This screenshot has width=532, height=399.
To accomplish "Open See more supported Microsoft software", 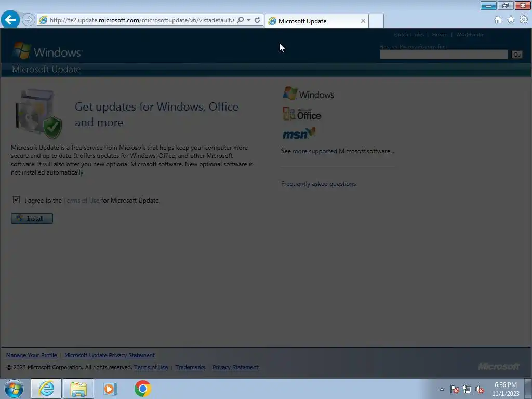I will (338, 151).
